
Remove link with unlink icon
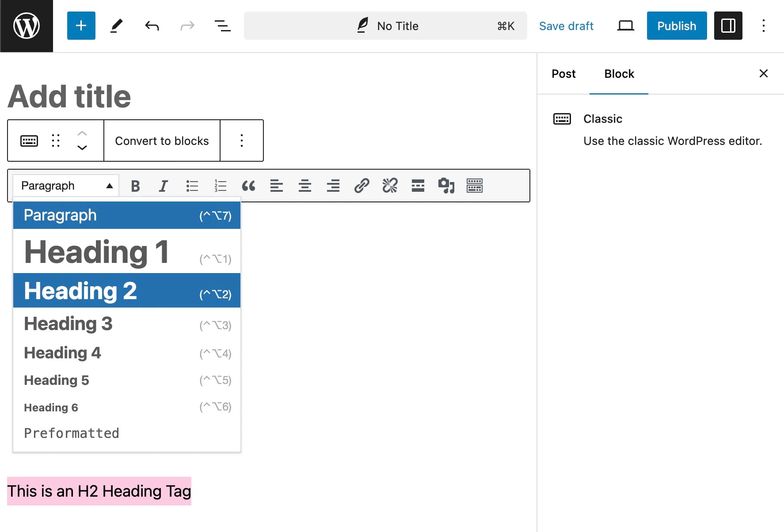pyautogui.click(x=390, y=186)
